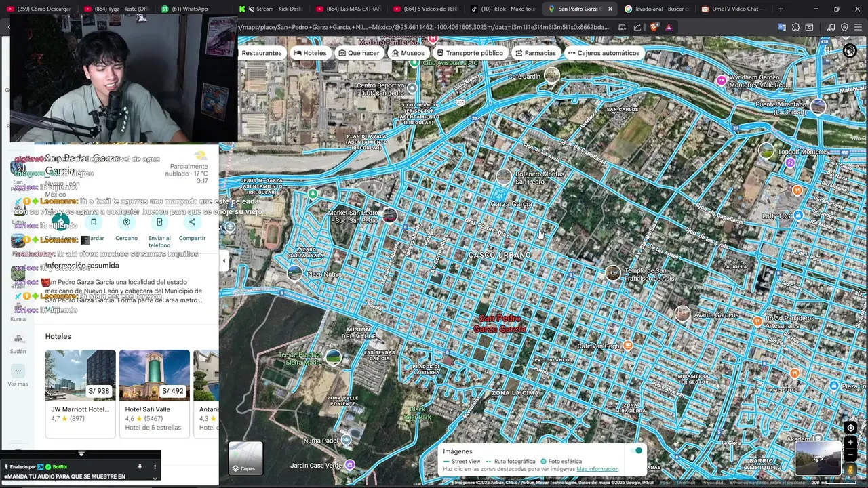The width and height of the screenshot is (868, 488).
Task: Pick the Farmacias category chip
Action: click(535, 53)
